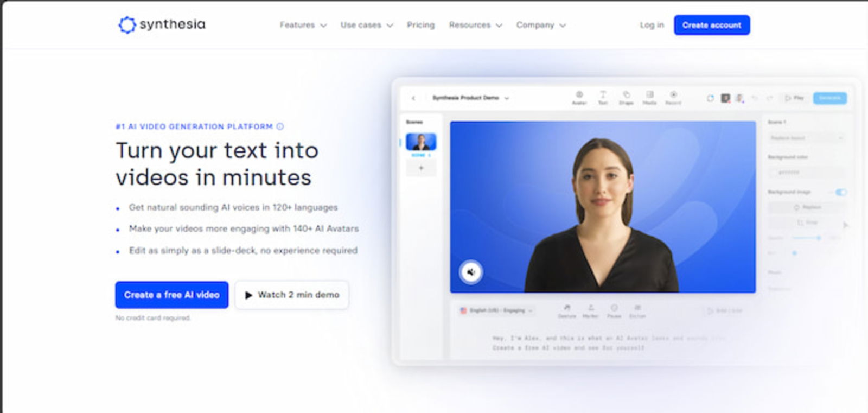Screen dimensions: 868x413
Task: Open the Features menu
Action: [x=303, y=25]
